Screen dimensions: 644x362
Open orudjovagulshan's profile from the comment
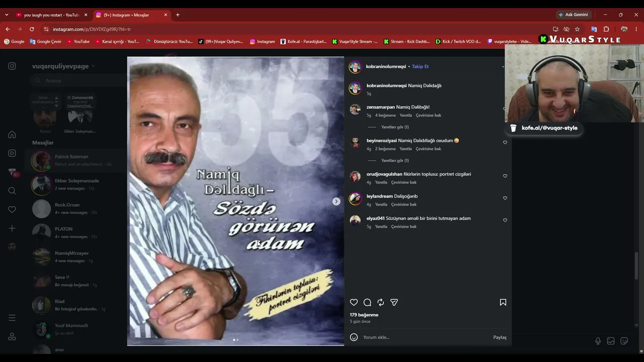pos(384,174)
